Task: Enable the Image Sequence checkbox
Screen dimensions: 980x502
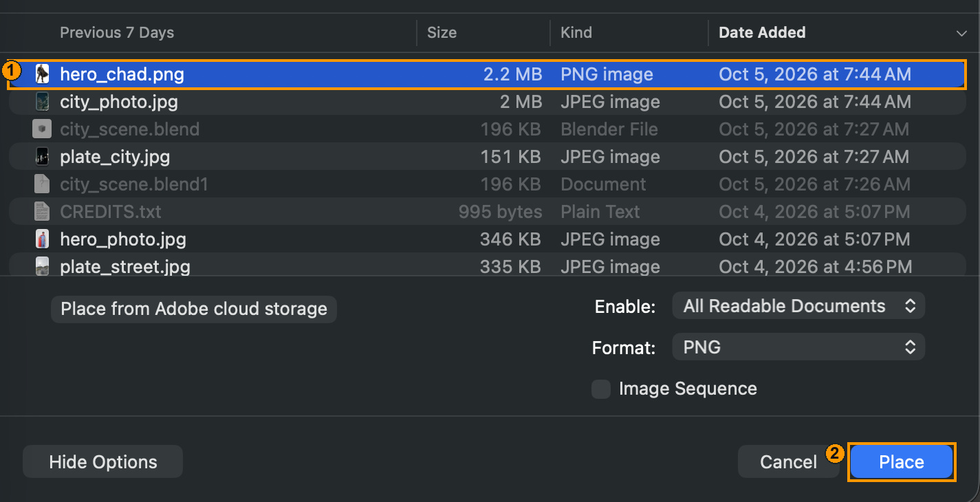Action: coord(601,389)
